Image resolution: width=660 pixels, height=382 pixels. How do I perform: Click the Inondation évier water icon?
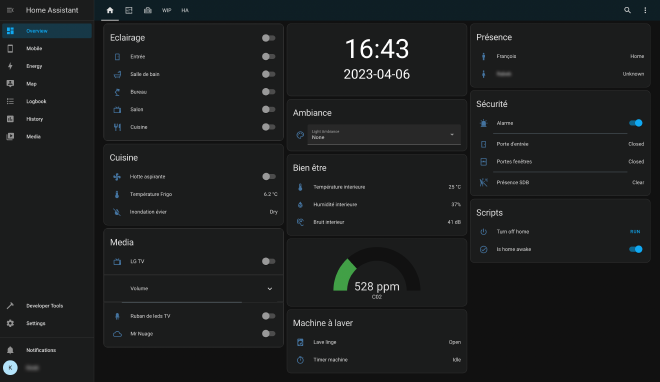[x=117, y=212]
